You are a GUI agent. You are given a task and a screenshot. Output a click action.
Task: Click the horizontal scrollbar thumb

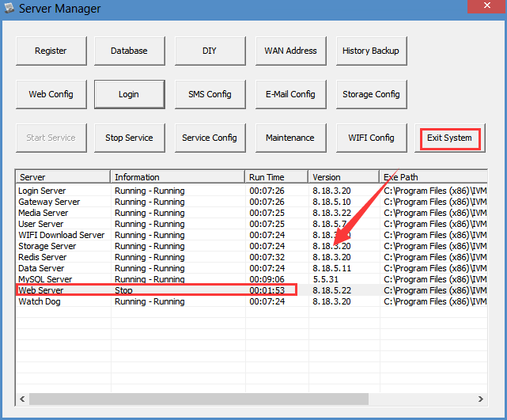pos(199,399)
